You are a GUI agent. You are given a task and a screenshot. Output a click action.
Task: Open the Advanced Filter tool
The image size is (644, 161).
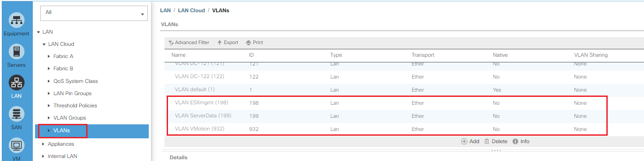click(x=189, y=42)
